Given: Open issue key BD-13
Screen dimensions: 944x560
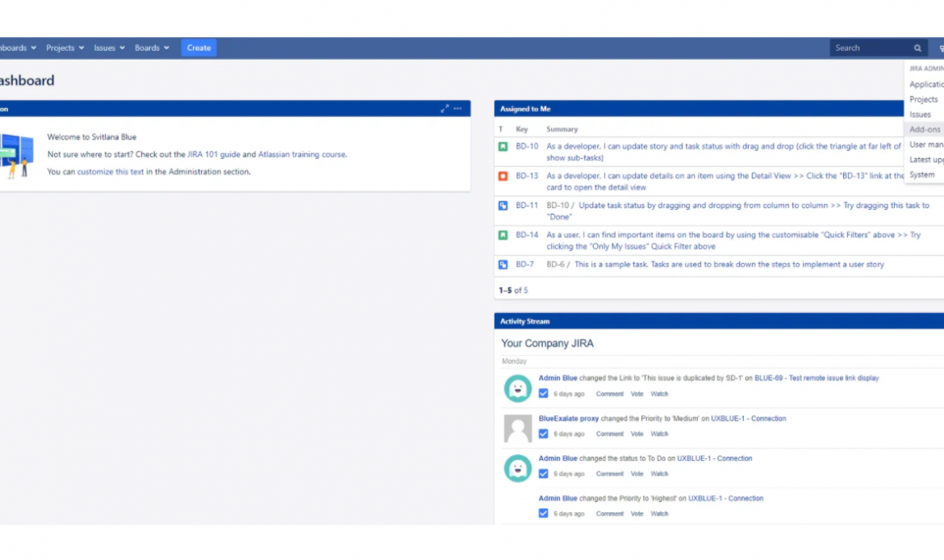Looking at the screenshot, I should coord(527,176).
